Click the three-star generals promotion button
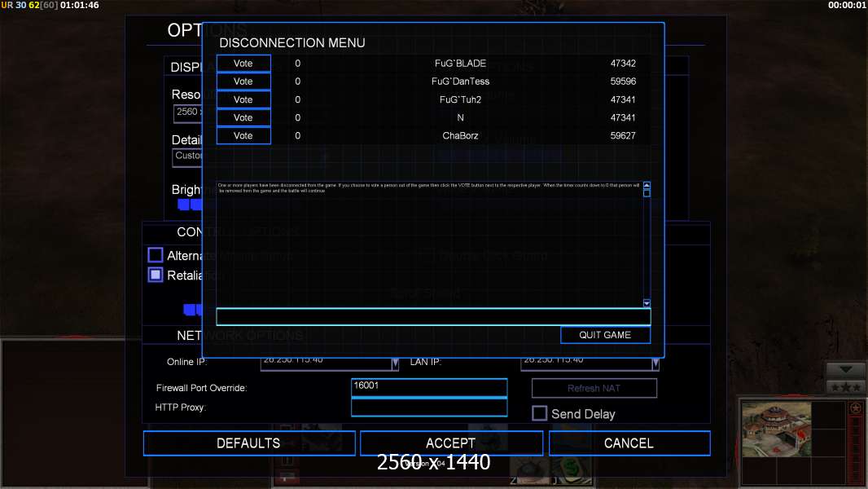The height and width of the screenshot is (489, 868). click(845, 386)
